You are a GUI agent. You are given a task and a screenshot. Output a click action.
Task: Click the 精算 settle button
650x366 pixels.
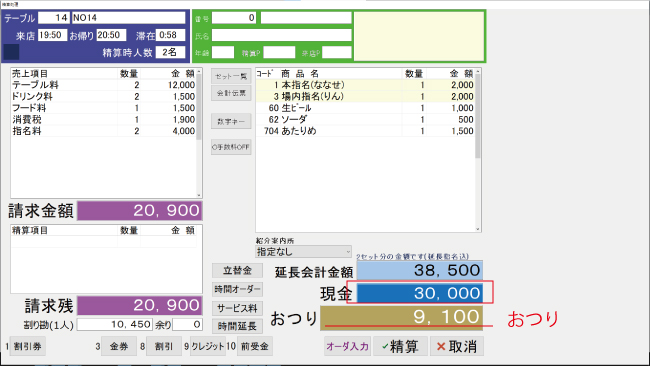point(400,347)
